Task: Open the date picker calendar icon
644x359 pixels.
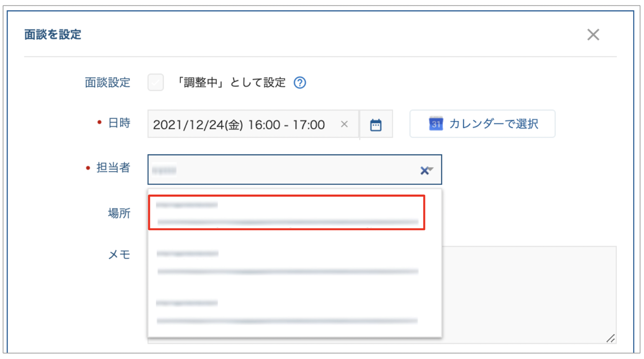Action: click(376, 124)
